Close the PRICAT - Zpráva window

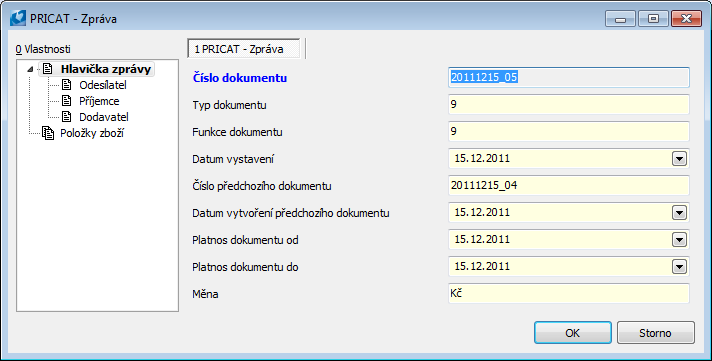click(x=687, y=19)
